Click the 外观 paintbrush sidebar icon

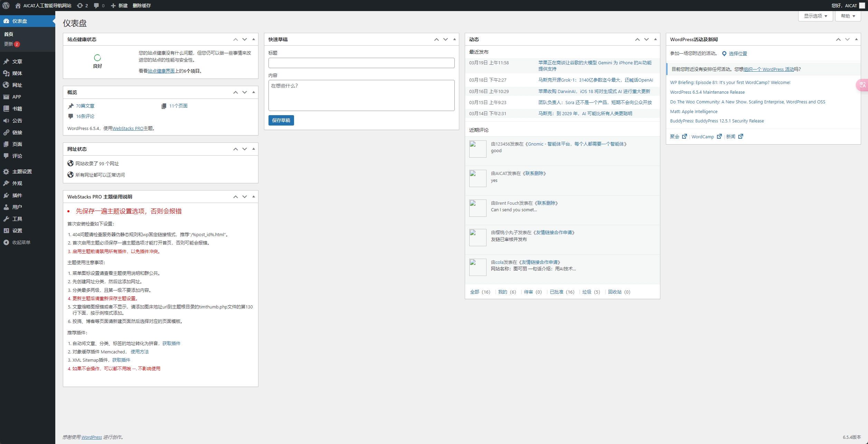6,183
